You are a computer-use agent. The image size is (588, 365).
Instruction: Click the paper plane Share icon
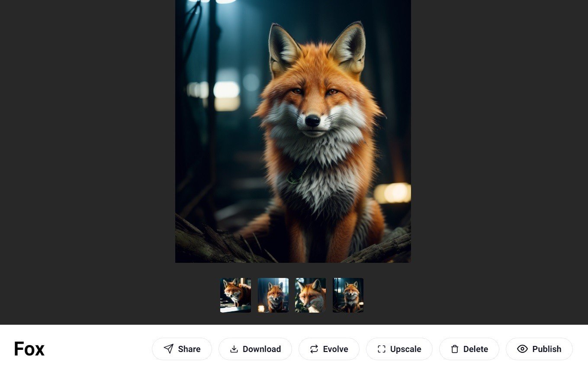click(x=169, y=349)
